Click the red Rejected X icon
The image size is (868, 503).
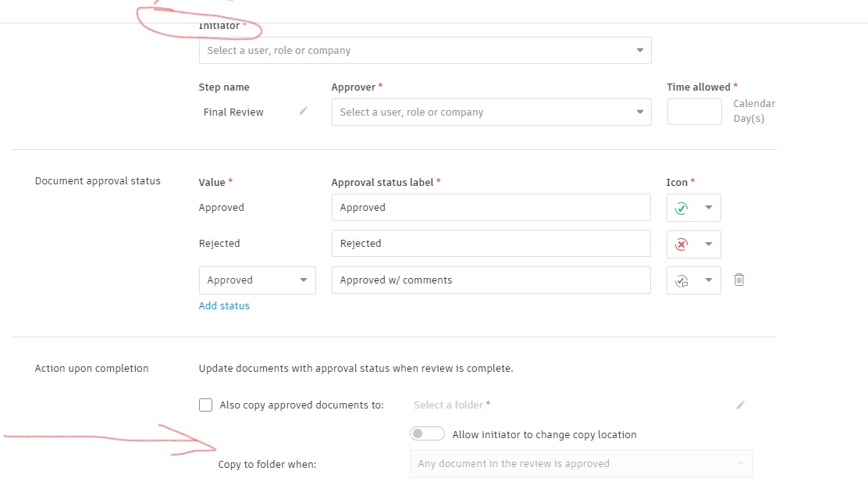681,244
